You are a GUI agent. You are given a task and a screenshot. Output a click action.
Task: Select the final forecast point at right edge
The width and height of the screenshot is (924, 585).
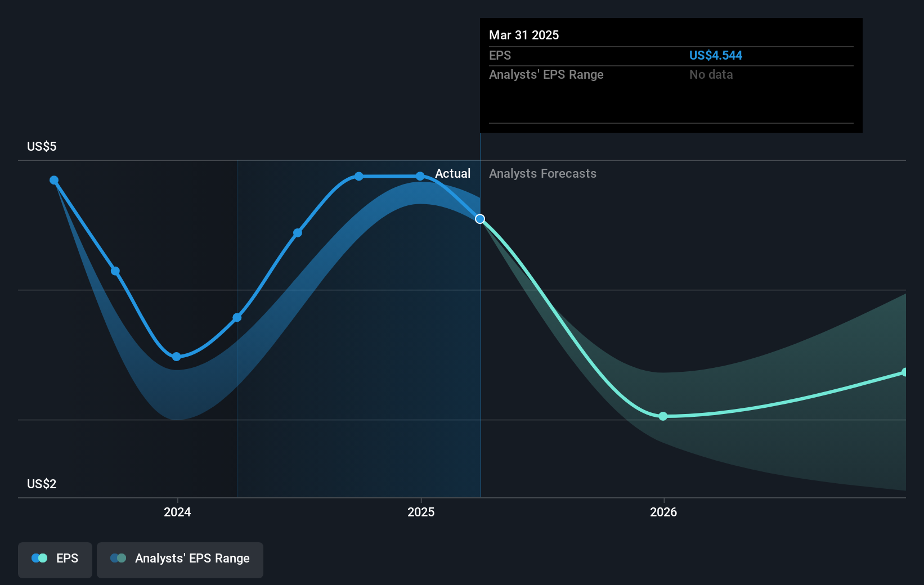click(904, 372)
